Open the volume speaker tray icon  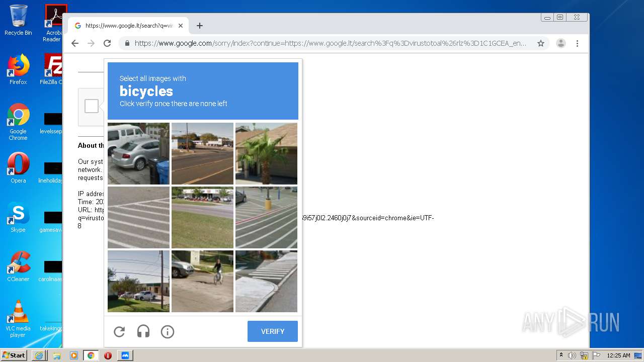[x=572, y=355]
